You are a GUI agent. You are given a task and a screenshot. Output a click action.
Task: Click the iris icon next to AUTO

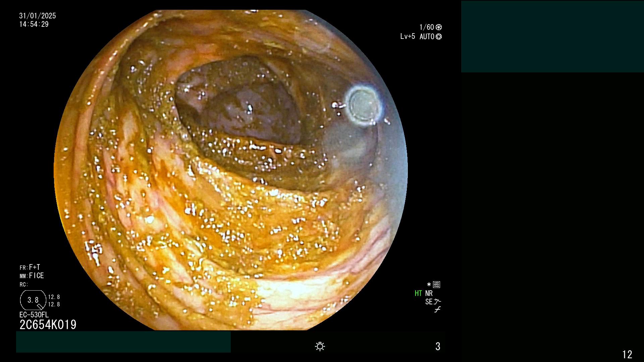tap(439, 37)
